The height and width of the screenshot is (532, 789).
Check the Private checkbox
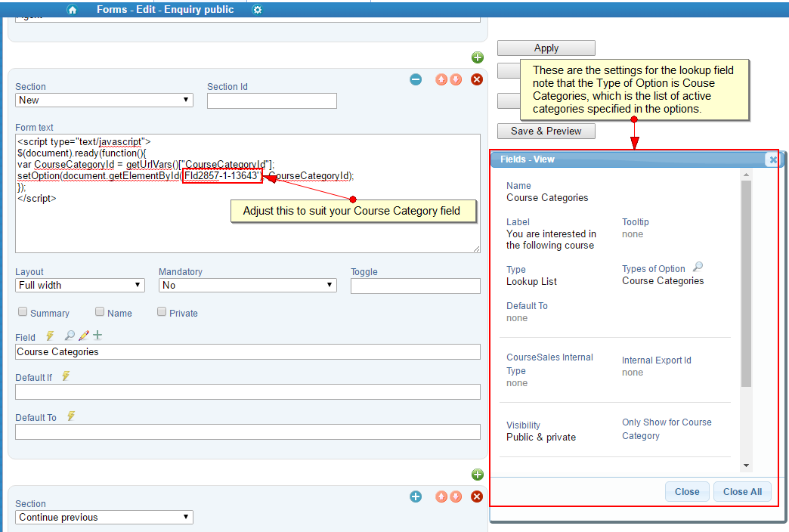[x=162, y=312]
